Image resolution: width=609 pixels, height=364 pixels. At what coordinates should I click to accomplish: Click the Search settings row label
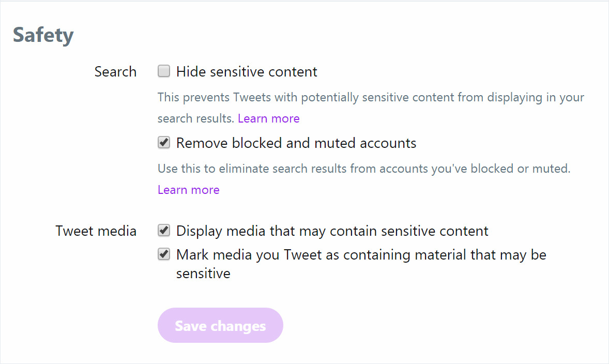pyautogui.click(x=115, y=72)
